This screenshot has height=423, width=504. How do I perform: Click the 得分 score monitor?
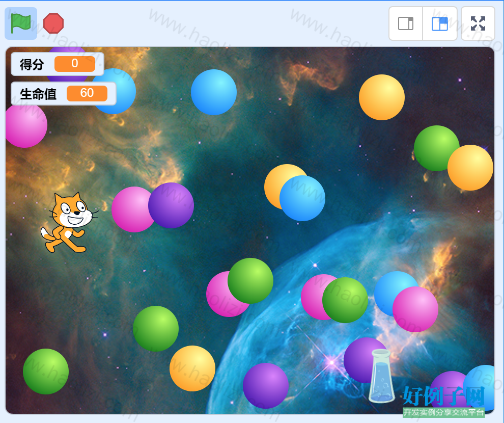click(x=58, y=64)
